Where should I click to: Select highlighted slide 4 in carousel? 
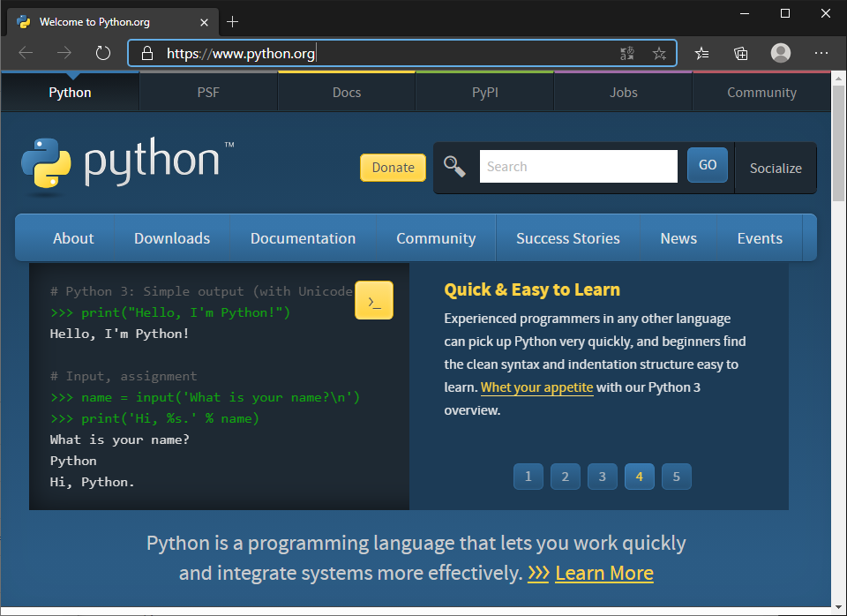point(640,477)
